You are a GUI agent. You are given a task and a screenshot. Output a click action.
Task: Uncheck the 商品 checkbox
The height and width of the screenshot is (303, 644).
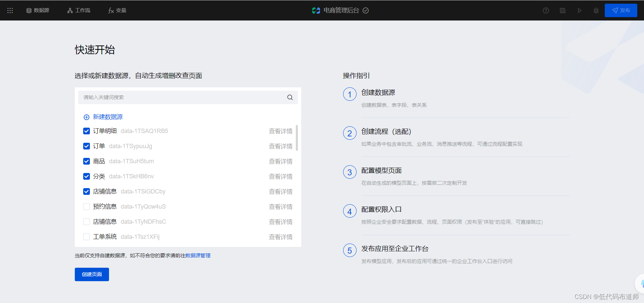87,161
